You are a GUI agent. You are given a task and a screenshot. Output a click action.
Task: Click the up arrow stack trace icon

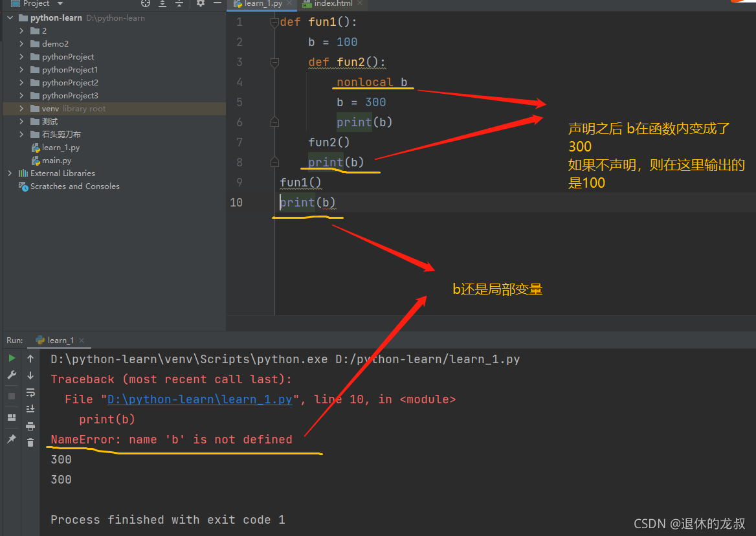(x=30, y=359)
